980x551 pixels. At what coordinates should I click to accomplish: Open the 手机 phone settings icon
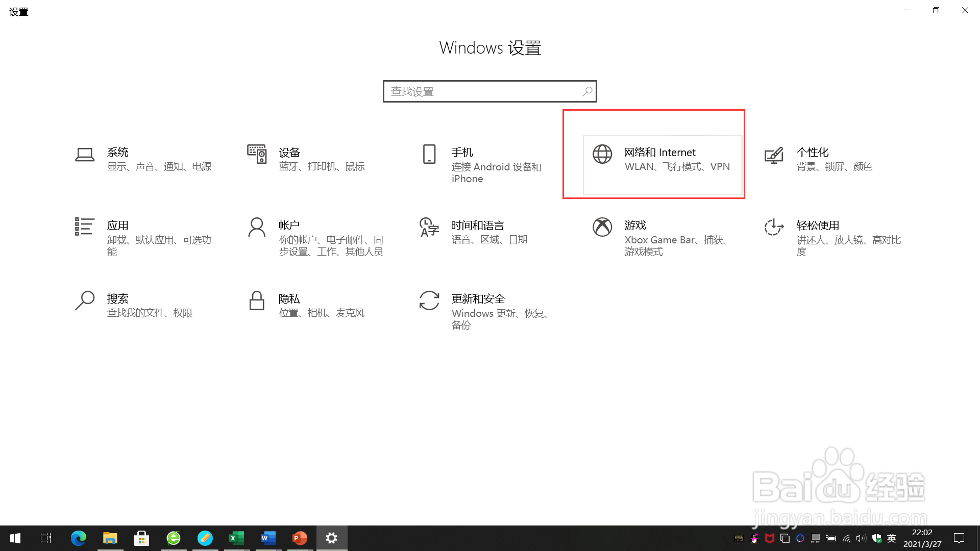click(429, 154)
